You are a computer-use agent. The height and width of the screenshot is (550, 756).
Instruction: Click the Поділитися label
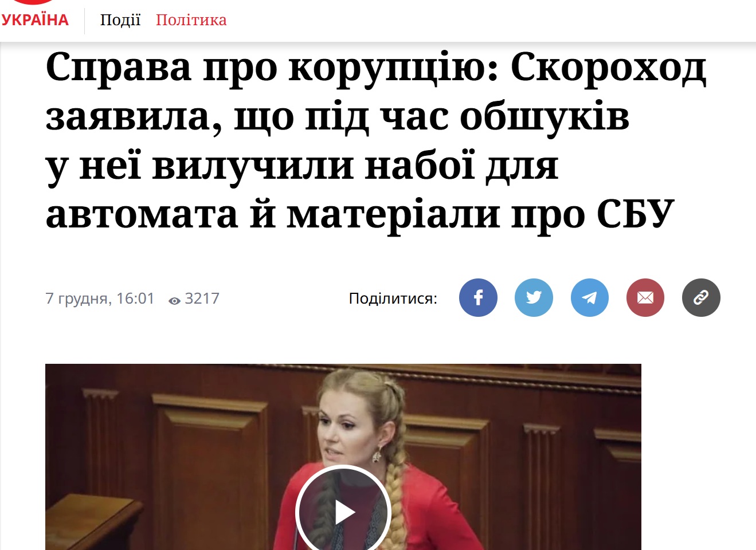tap(393, 298)
